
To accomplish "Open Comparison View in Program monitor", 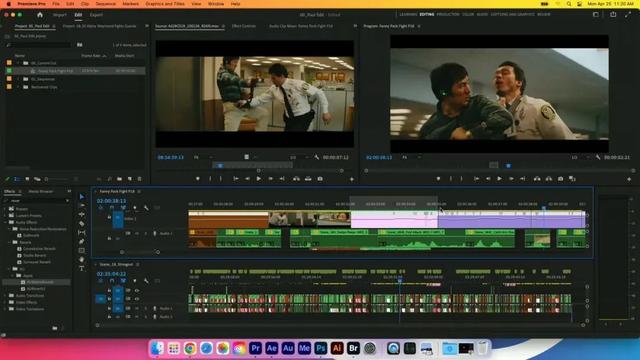I will coord(572,179).
